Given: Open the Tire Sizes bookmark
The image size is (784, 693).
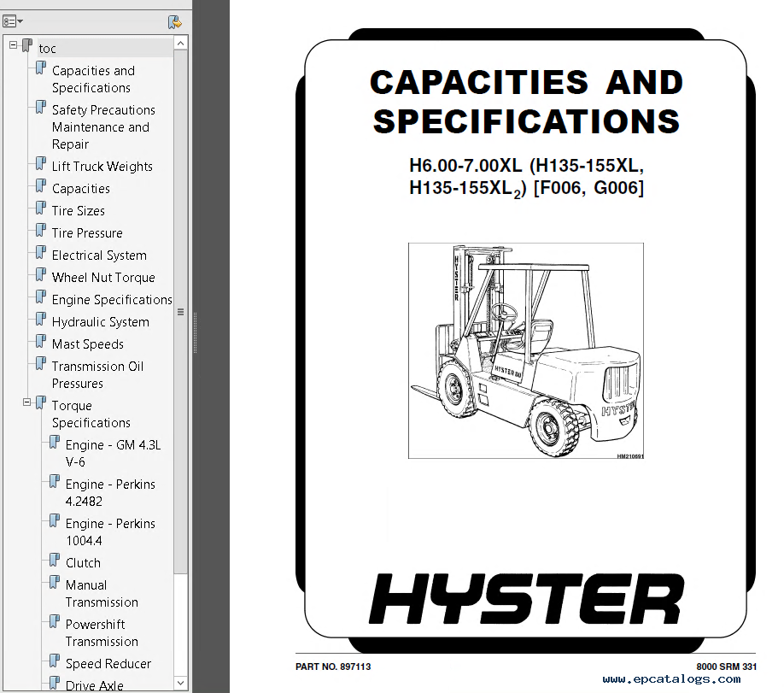Looking at the screenshot, I should [x=79, y=211].
